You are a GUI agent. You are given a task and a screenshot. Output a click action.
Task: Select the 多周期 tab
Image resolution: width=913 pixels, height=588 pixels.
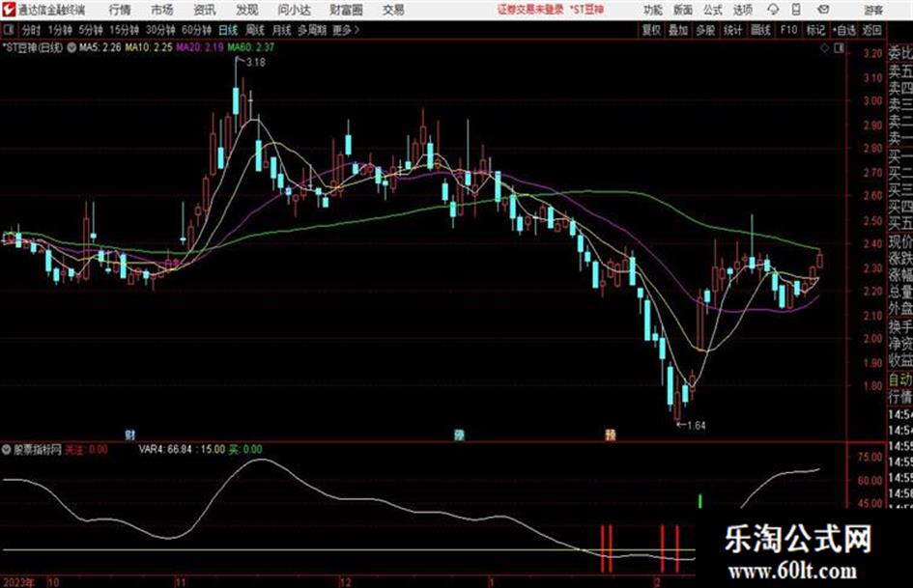click(312, 30)
